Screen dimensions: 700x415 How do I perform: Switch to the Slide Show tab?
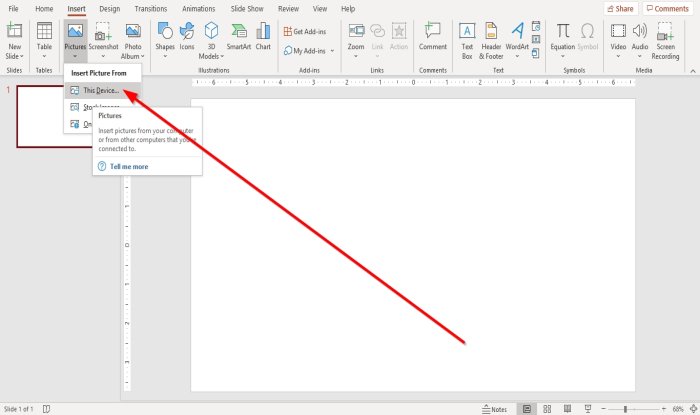pyautogui.click(x=247, y=8)
